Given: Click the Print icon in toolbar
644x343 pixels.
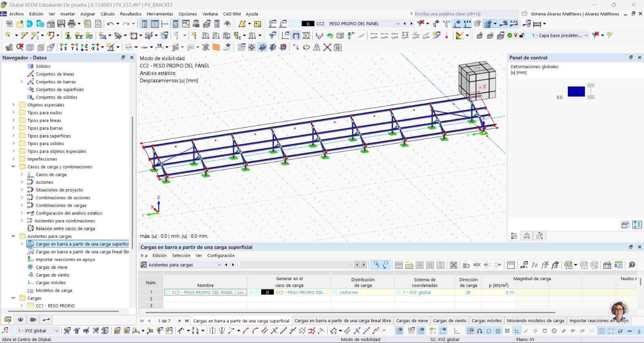Looking at the screenshot, I should (x=72, y=24).
